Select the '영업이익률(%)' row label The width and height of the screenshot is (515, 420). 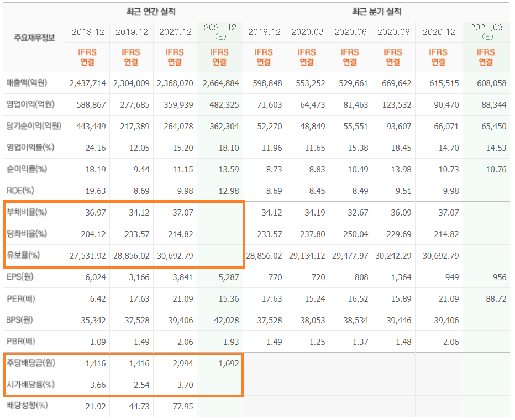30,148
